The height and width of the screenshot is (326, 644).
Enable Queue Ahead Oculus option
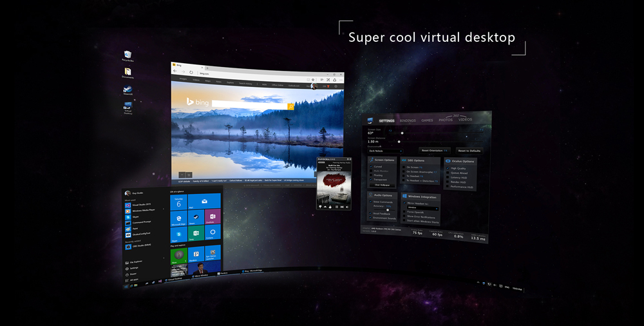[448, 173]
